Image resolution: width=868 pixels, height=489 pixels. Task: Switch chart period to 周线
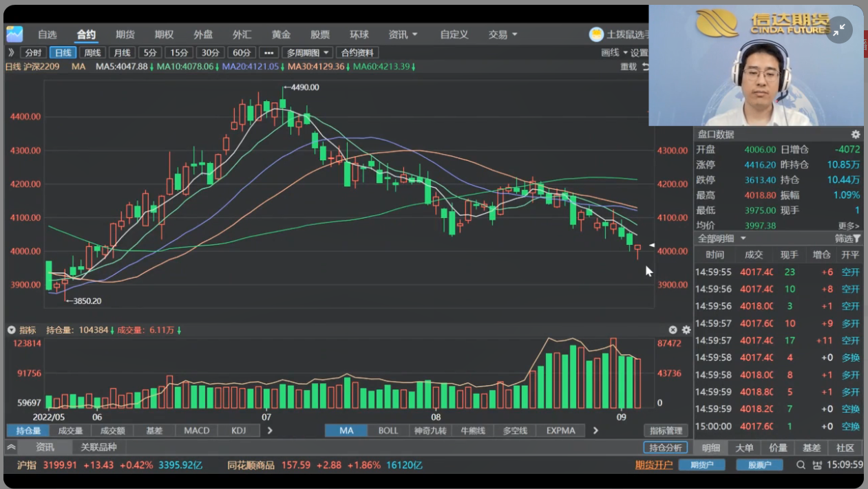click(x=92, y=53)
